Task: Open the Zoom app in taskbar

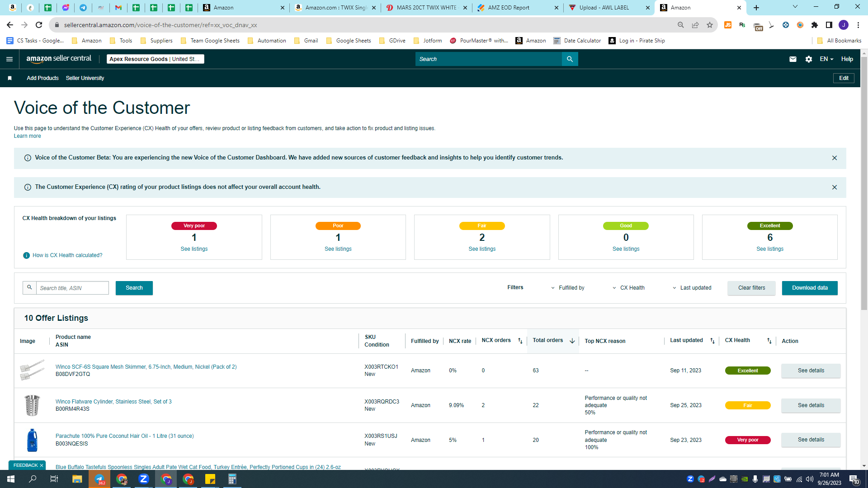Action: (144, 479)
